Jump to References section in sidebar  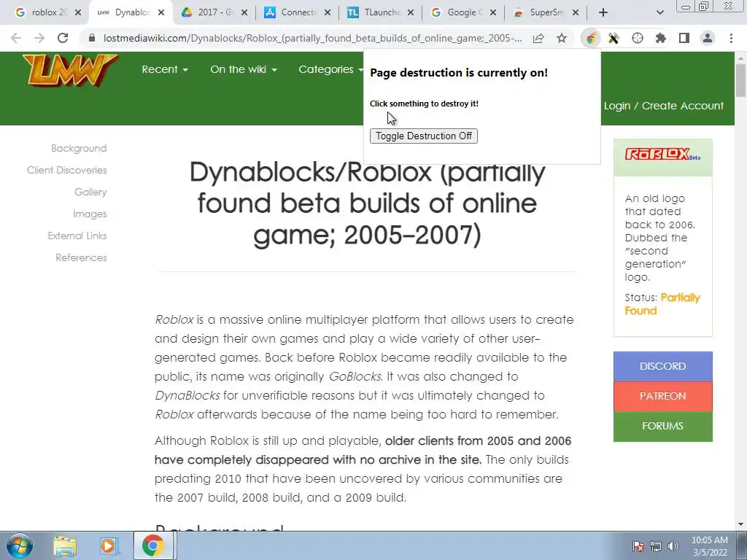81,257
